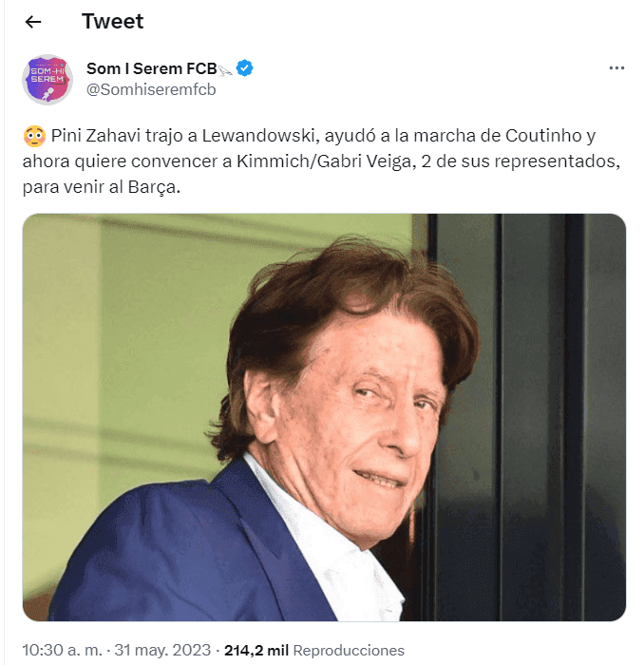Open the three-dot more options menu
The width and height of the screenshot is (644, 665).
click(x=616, y=68)
